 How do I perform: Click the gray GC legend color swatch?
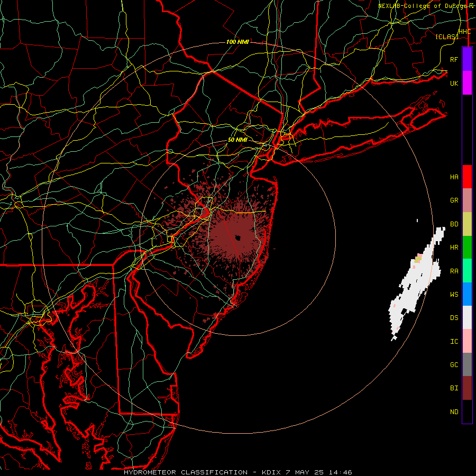(467, 364)
